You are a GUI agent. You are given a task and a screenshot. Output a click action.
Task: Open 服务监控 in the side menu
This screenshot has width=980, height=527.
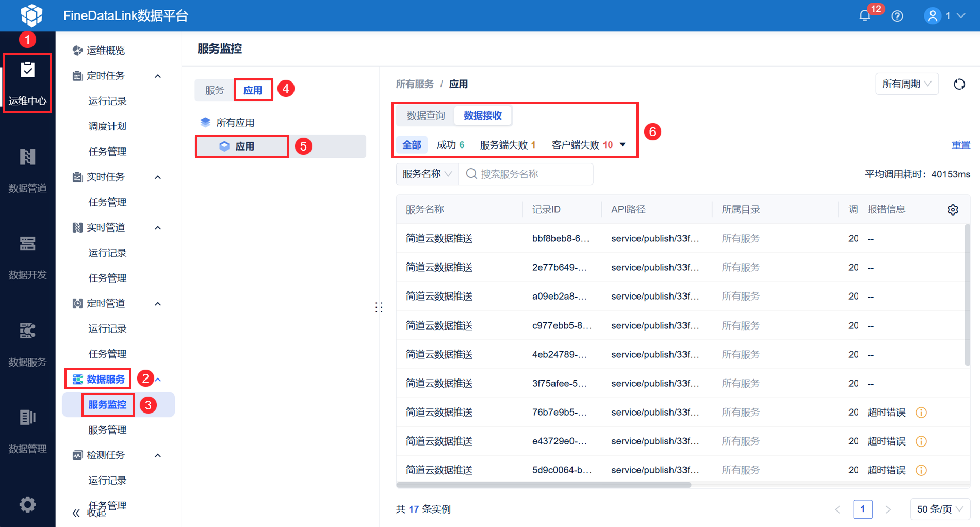pos(107,405)
